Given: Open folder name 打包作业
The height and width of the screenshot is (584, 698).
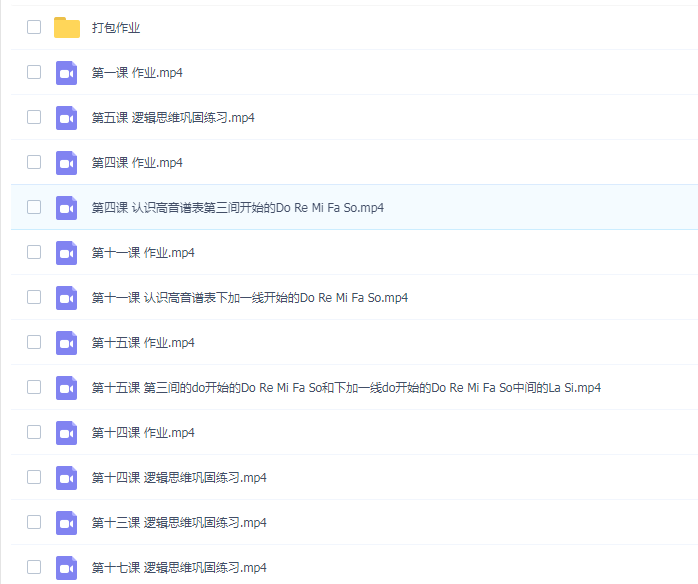Looking at the screenshot, I should pyautogui.click(x=116, y=28).
